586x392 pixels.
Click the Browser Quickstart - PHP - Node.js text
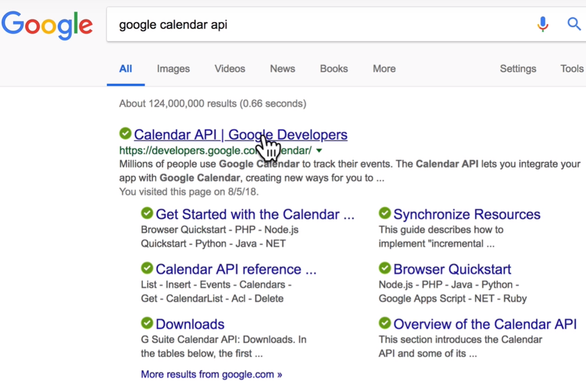tap(220, 229)
